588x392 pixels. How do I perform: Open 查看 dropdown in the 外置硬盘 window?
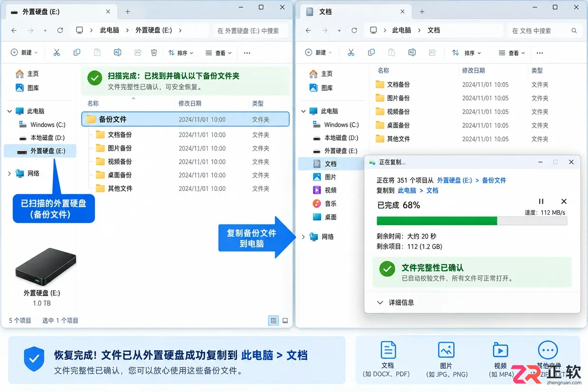coord(218,53)
